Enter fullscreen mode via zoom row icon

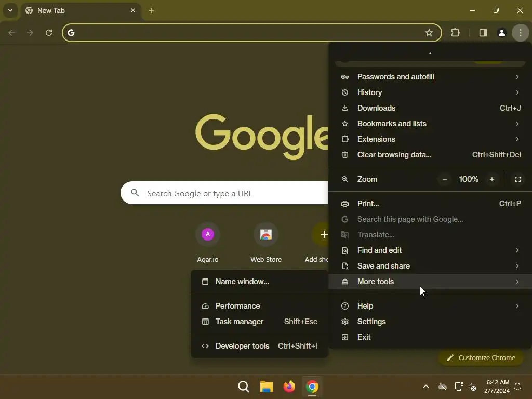coord(518,179)
